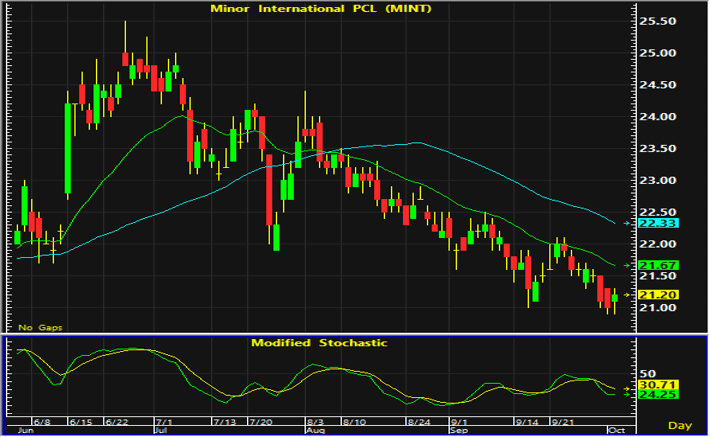Click the 23.50 price axis label

657,149
